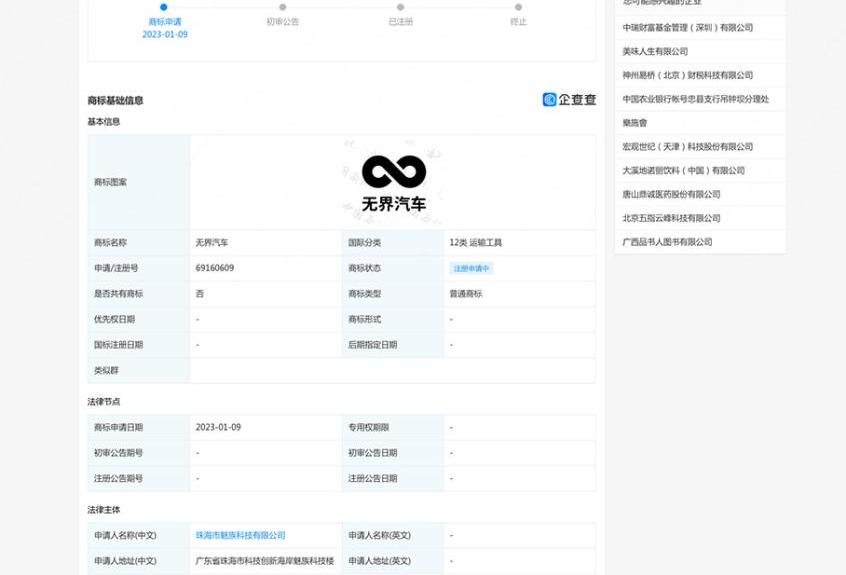The image size is (846, 575).
Task: Click the 商标基础信息 section heading
Action: [x=115, y=100]
